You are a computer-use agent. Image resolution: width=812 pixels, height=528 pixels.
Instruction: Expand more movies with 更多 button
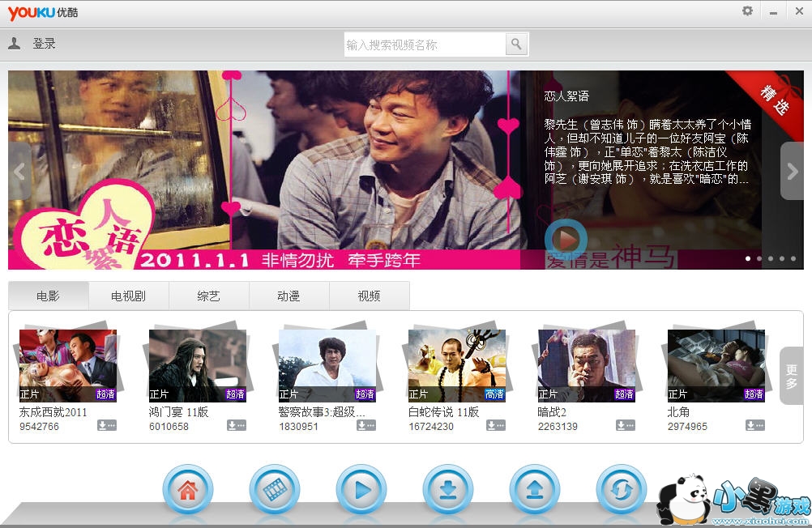point(791,376)
